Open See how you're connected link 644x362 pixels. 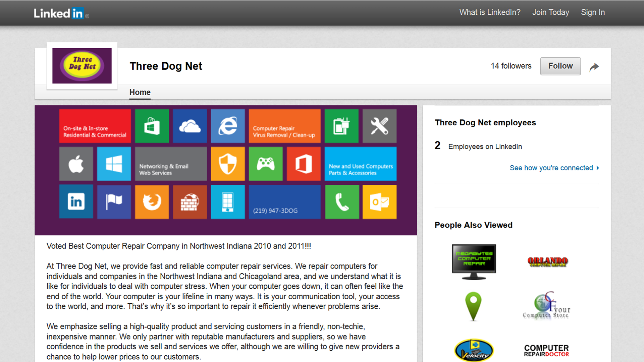click(x=554, y=168)
